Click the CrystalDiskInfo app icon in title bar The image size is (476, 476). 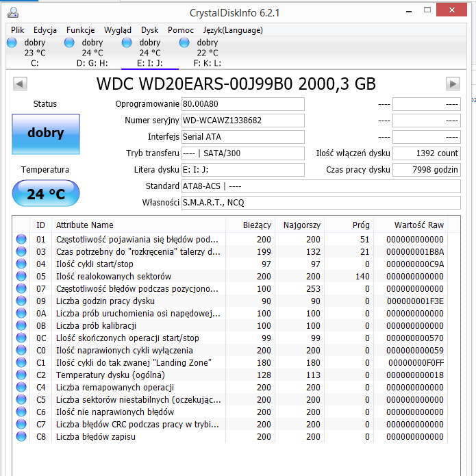[13, 12]
